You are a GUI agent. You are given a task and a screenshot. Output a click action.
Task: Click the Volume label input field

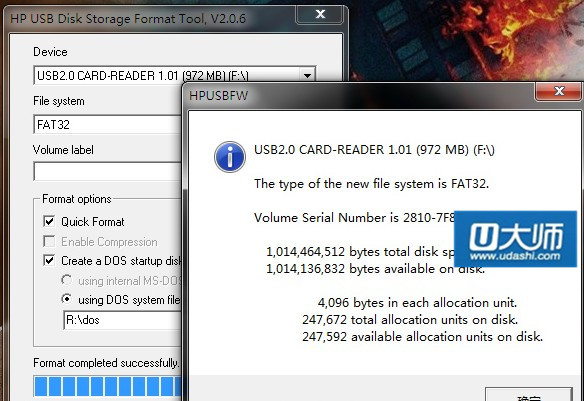(x=108, y=171)
